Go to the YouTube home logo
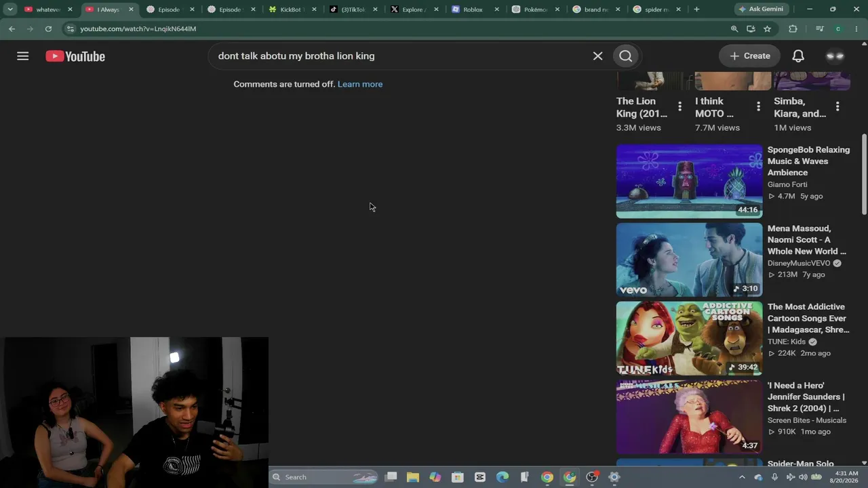Viewport: 868px width, 488px height. tap(75, 56)
